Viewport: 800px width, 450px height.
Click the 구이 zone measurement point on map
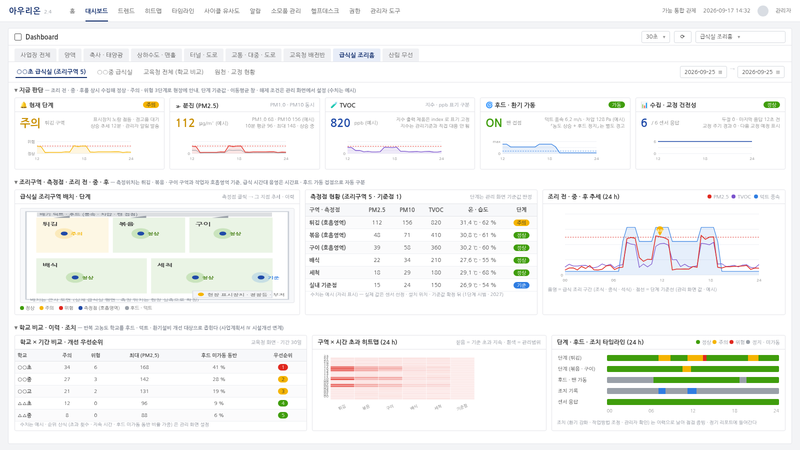222,234
